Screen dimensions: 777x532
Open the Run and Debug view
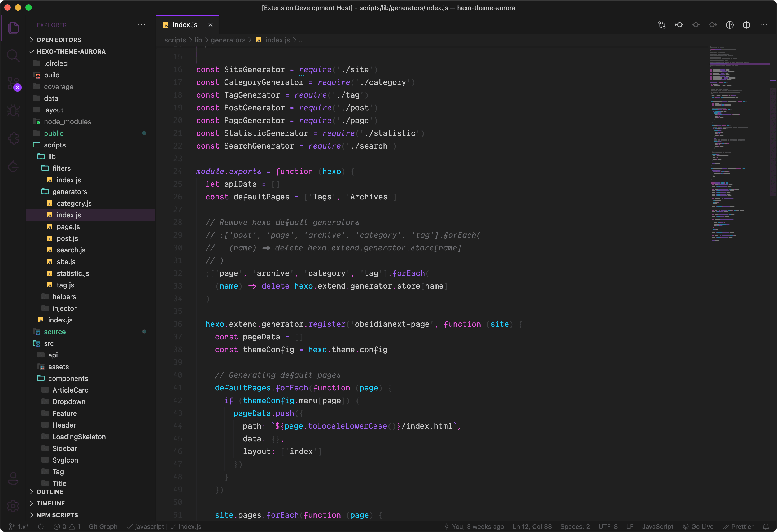point(13,110)
